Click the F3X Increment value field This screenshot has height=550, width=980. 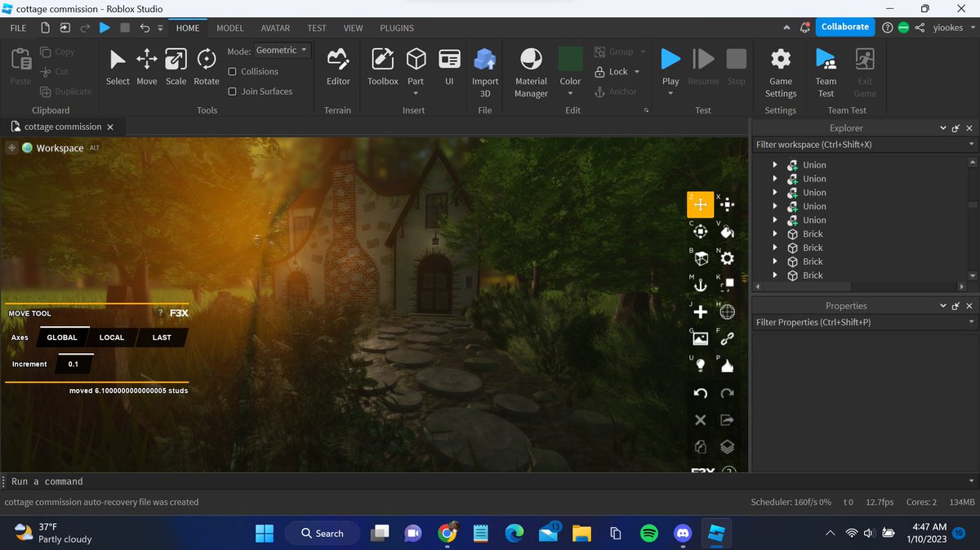(73, 364)
